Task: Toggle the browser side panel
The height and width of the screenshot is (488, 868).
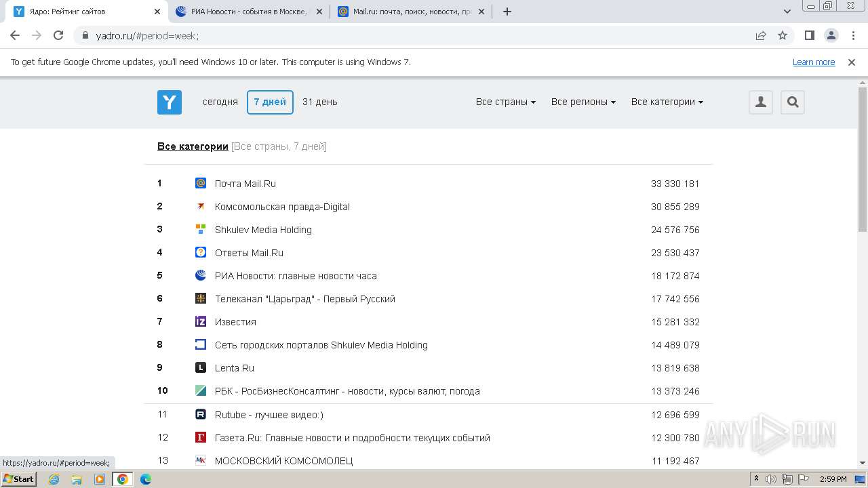Action: point(810,35)
